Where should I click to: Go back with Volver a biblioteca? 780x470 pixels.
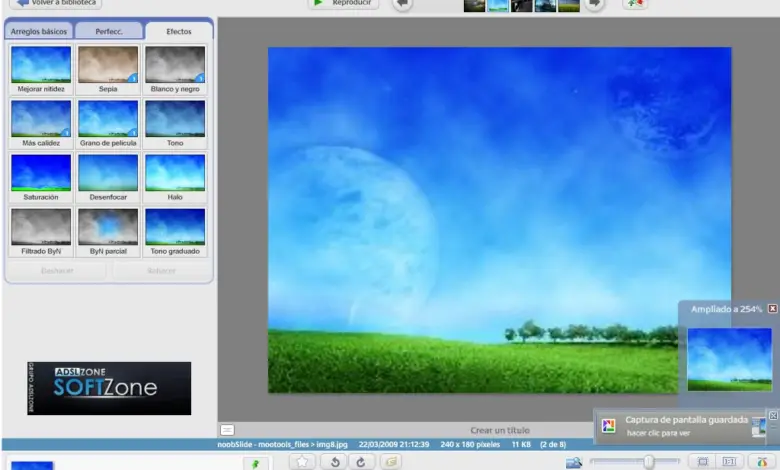click(x=56, y=3)
